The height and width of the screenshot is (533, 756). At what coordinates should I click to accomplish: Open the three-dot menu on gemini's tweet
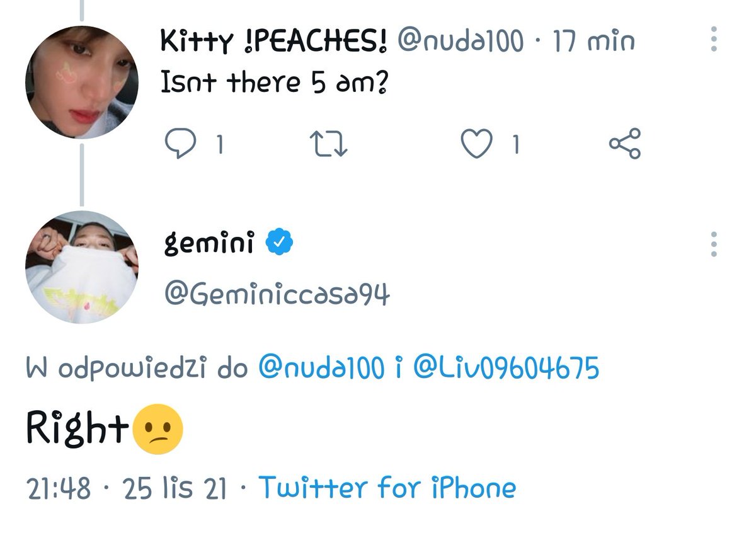pyautogui.click(x=714, y=244)
